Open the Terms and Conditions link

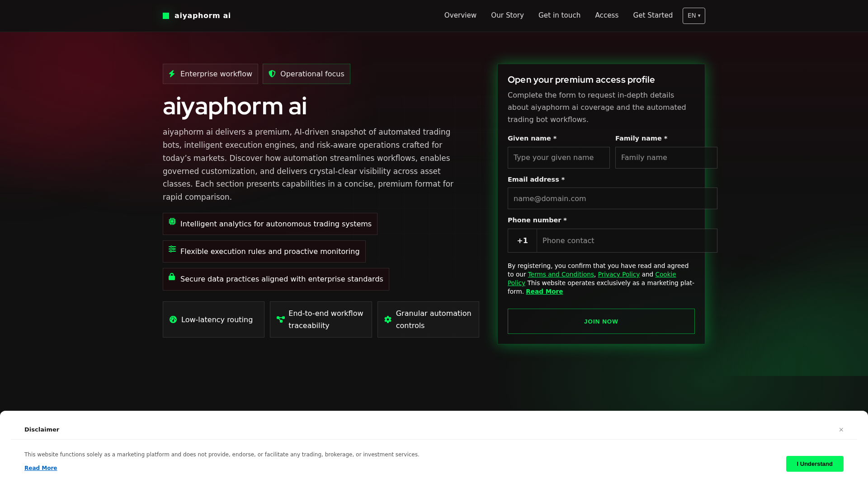tap(561, 274)
